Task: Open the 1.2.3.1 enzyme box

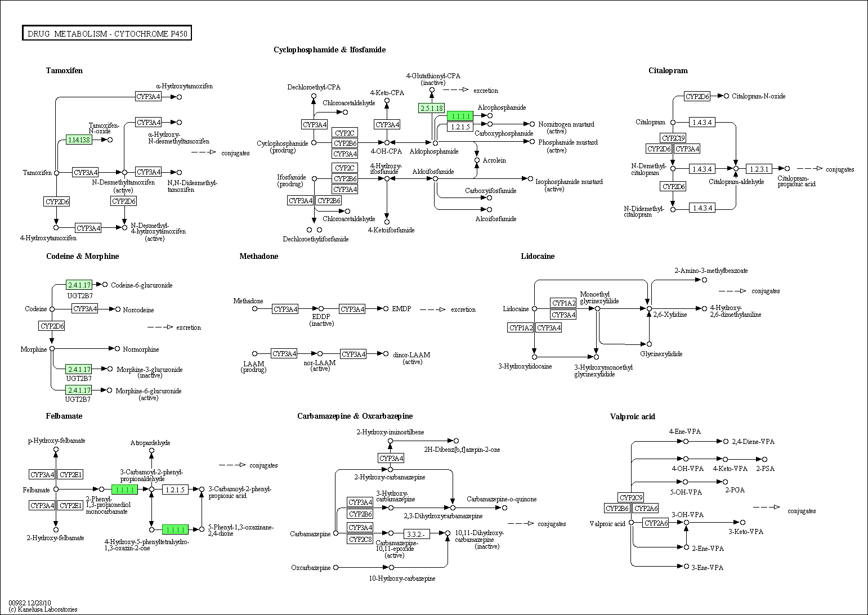Action: (759, 169)
